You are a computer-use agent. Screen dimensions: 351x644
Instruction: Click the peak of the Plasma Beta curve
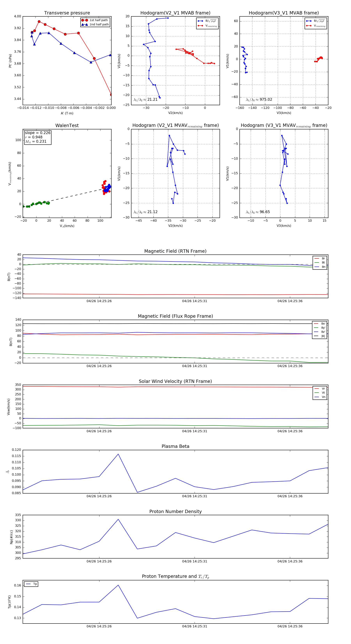(x=118, y=454)
